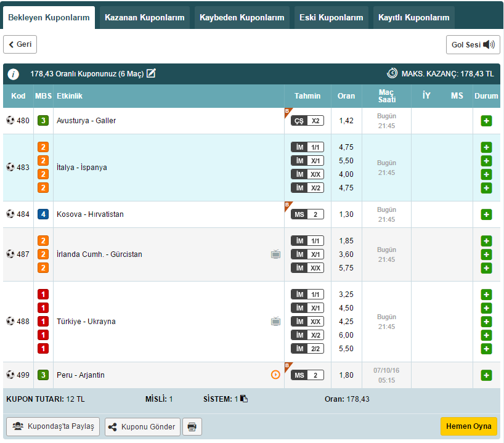Click the orange play icon for Peru - Arjantin
The image size is (504, 443).
tap(275, 375)
